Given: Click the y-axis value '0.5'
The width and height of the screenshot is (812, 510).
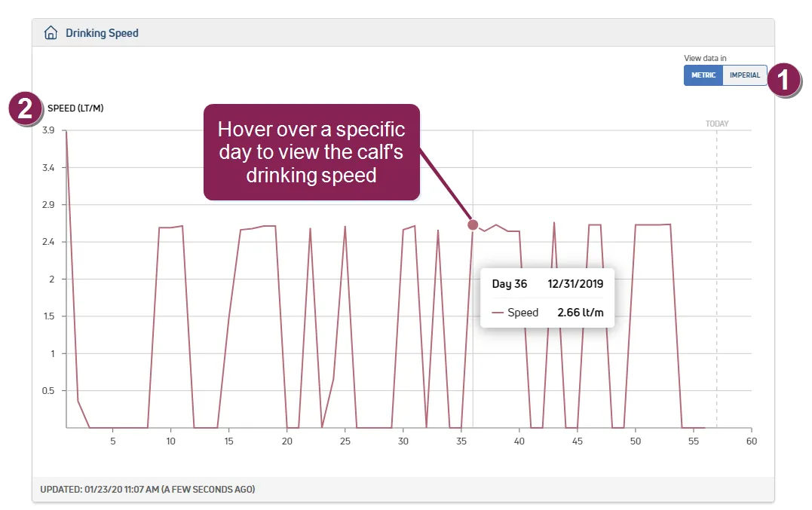Looking at the screenshot, I should pyautogui.click(x=48, y=390).
